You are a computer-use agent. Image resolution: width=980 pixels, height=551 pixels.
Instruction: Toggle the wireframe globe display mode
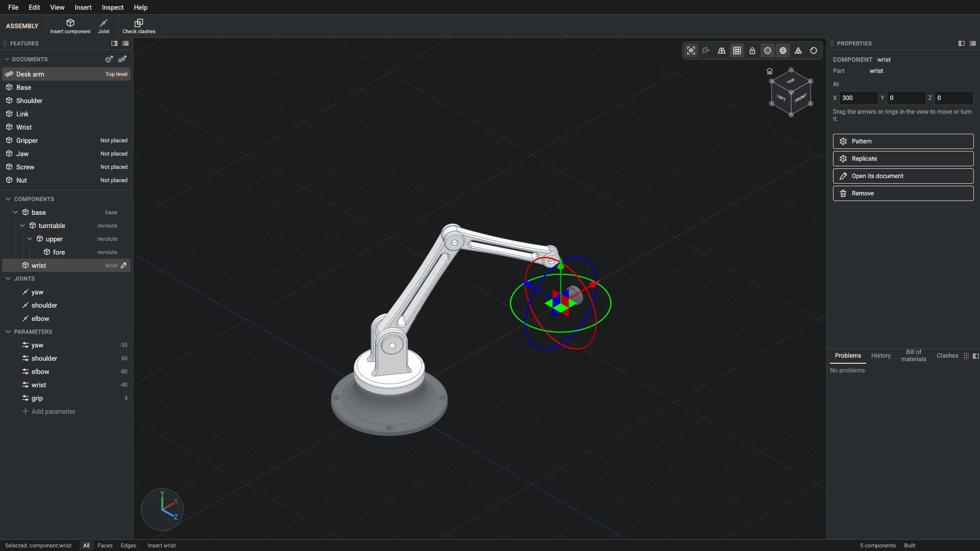(x=783, y=51)
